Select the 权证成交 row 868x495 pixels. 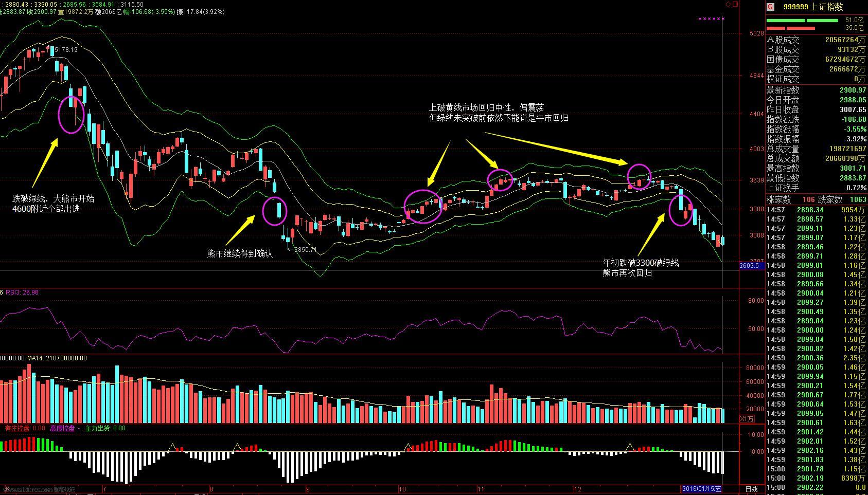(x=816, y=79)
